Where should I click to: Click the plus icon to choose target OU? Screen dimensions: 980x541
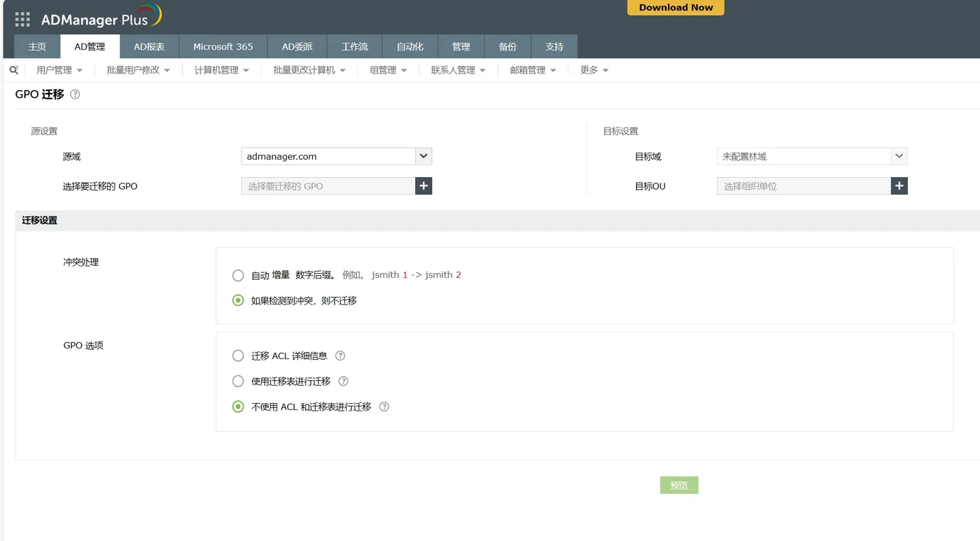pyautogui.click(x=899, y=185)
